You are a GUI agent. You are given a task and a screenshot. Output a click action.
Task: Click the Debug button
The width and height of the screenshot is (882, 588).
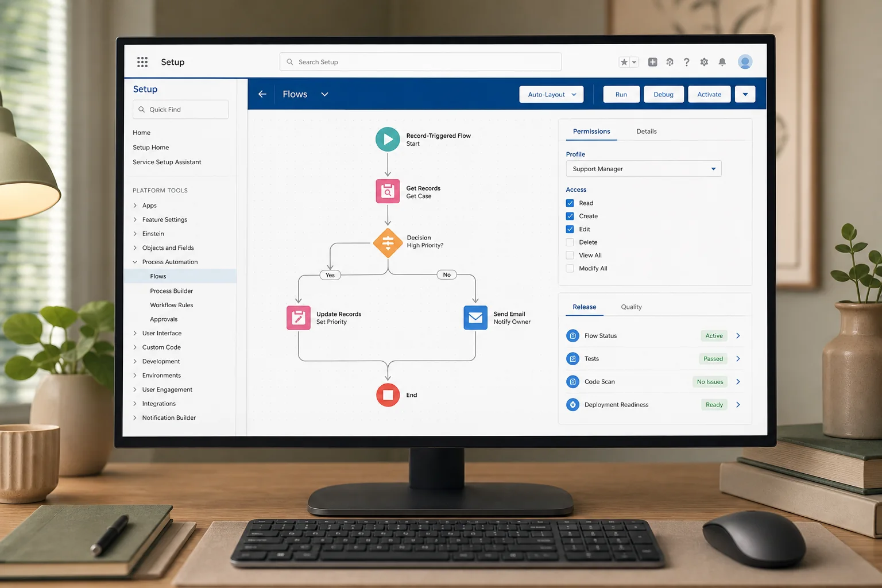tap(664, 95)
